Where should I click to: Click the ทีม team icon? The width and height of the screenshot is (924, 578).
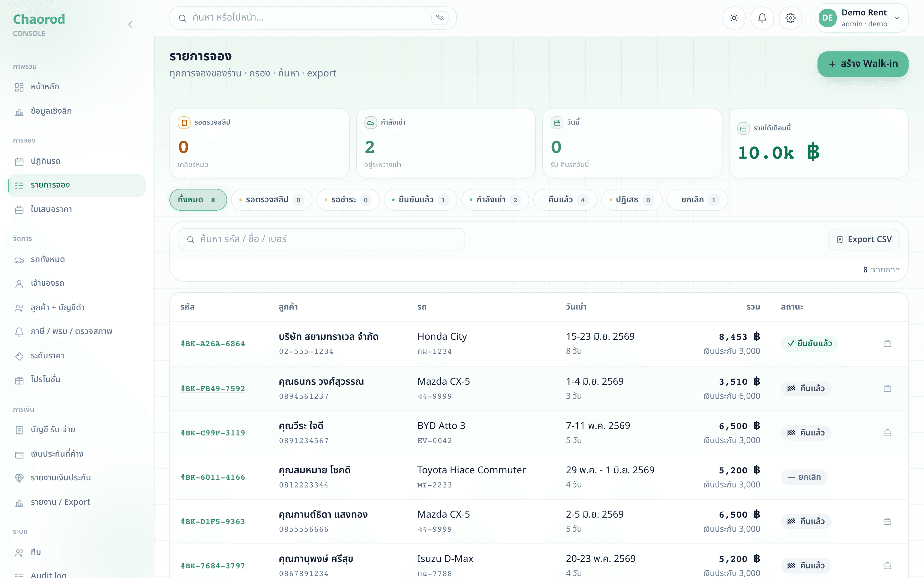[x=19, y=552]
